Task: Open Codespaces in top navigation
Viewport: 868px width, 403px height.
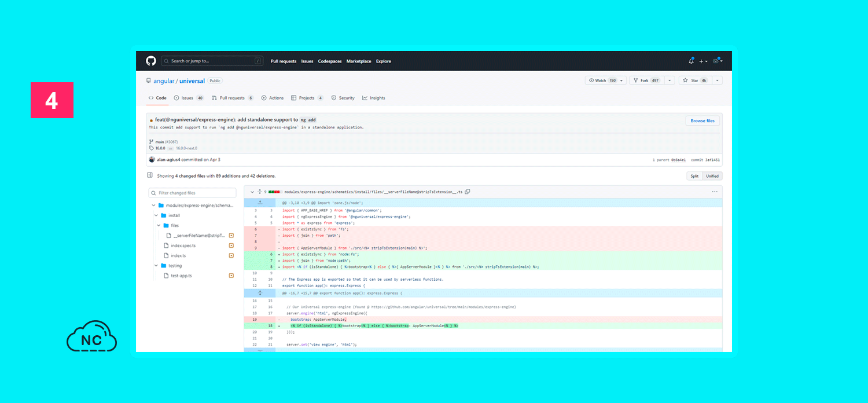Action: pyautogui.click(x=330, y=61)
